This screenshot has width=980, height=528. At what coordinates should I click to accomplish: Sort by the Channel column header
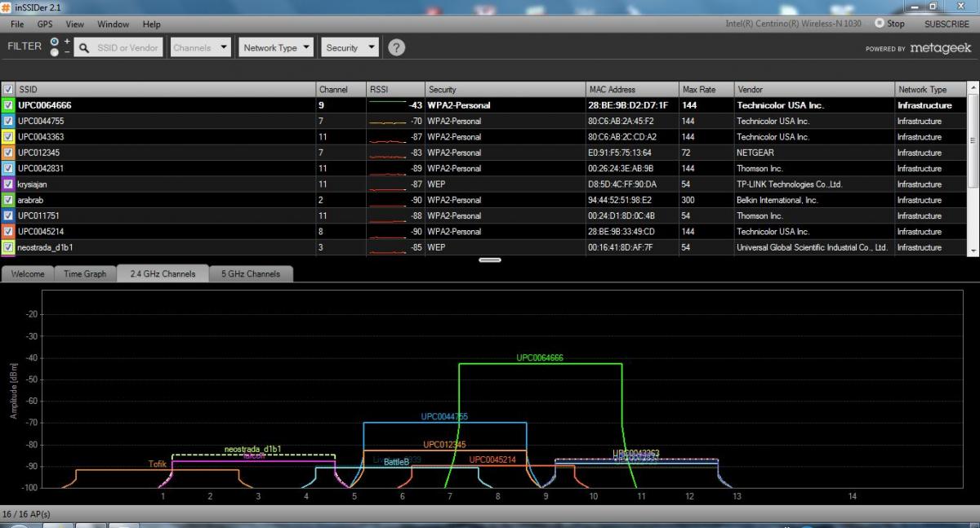click(x=341, y=89)
